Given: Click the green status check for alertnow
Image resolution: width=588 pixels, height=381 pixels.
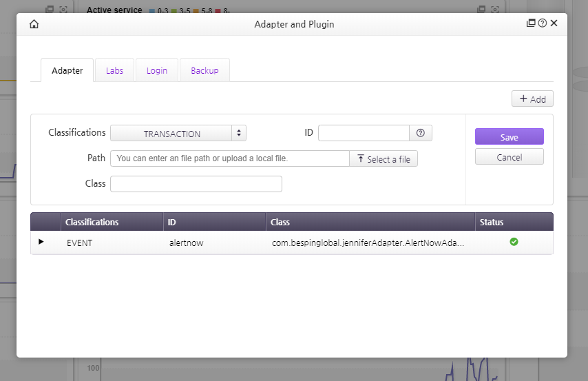Looking at the screenshot, I should 514,242.
